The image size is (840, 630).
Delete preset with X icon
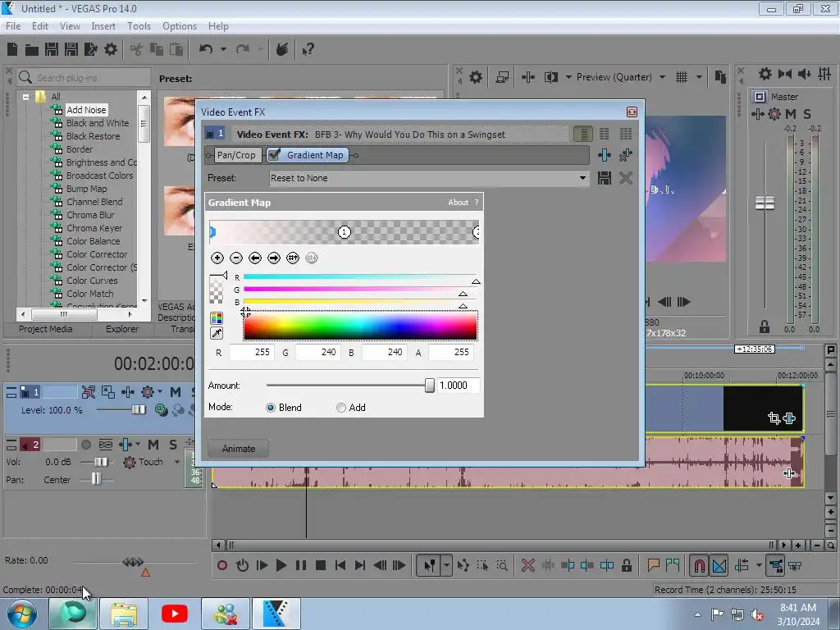click(625, 178)
